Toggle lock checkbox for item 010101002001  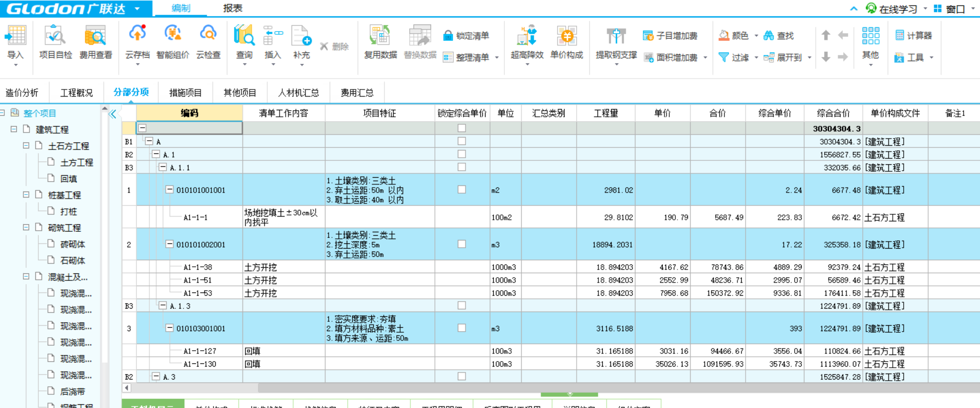point(462,244)
